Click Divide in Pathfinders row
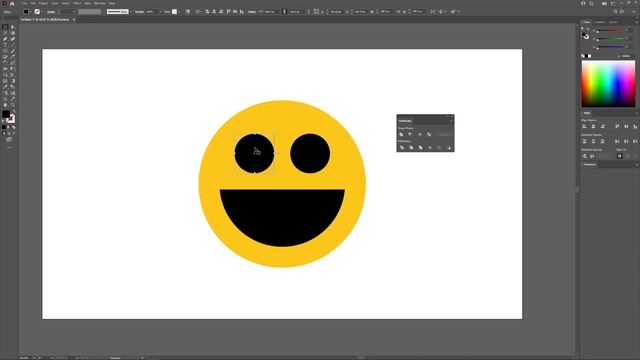Image resolution: width=640 pixels, height=360 pixels. point(402,147)
